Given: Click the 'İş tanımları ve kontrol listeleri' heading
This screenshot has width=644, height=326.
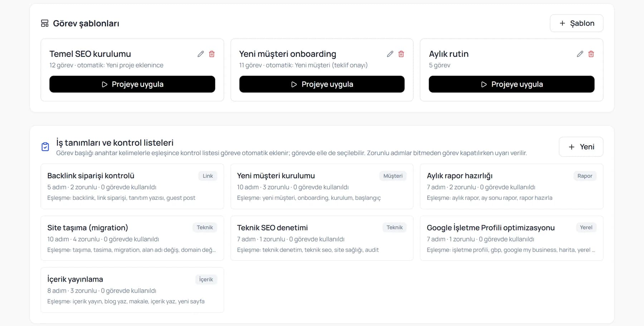Looking at the screenshot, I should [x=115, y=143].
